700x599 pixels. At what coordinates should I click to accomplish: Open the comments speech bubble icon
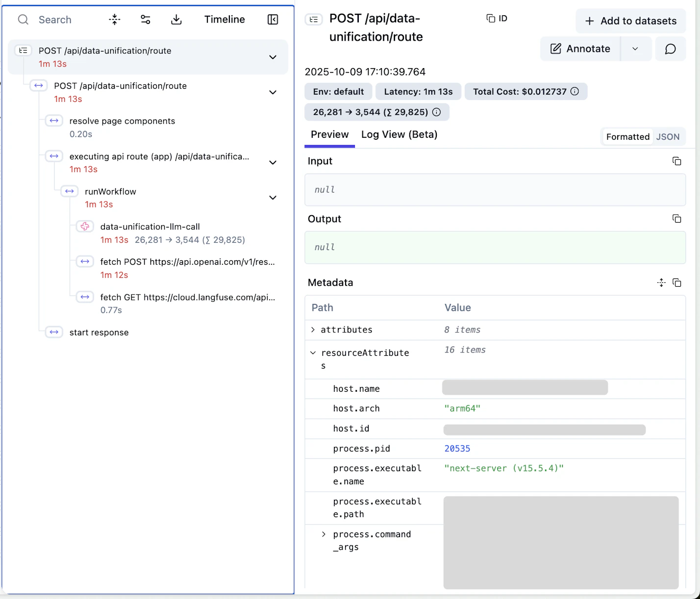[670, 49]
